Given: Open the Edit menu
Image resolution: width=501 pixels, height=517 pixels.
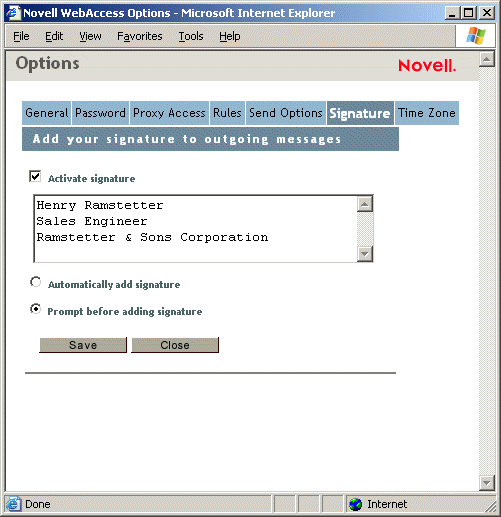Looking at the screenshot, I should (54, 36).
